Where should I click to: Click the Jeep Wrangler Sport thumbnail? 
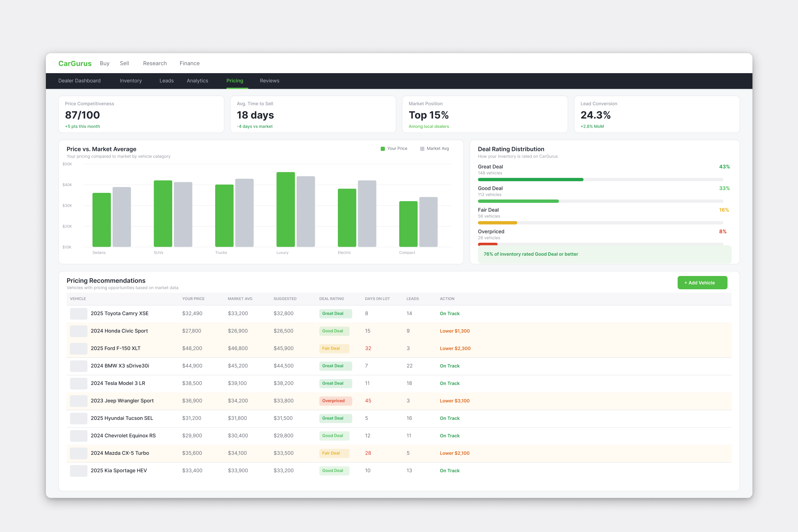[x=79, y=401]
